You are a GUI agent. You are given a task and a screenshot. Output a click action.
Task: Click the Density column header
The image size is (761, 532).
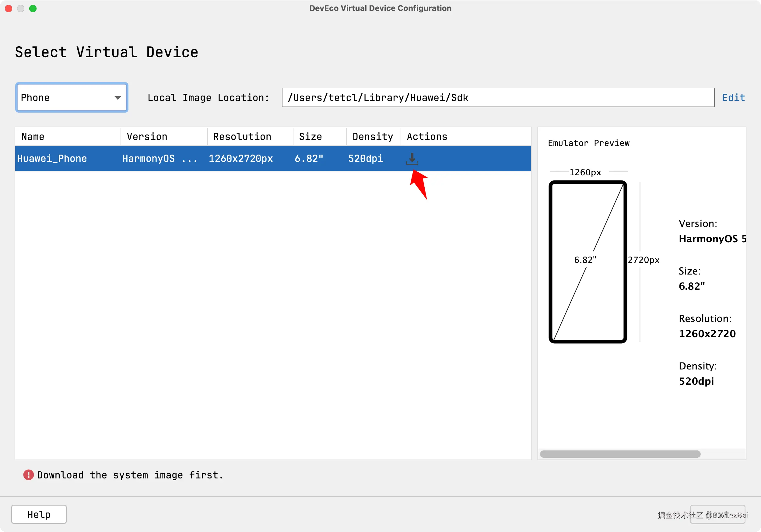click(373, 137)
